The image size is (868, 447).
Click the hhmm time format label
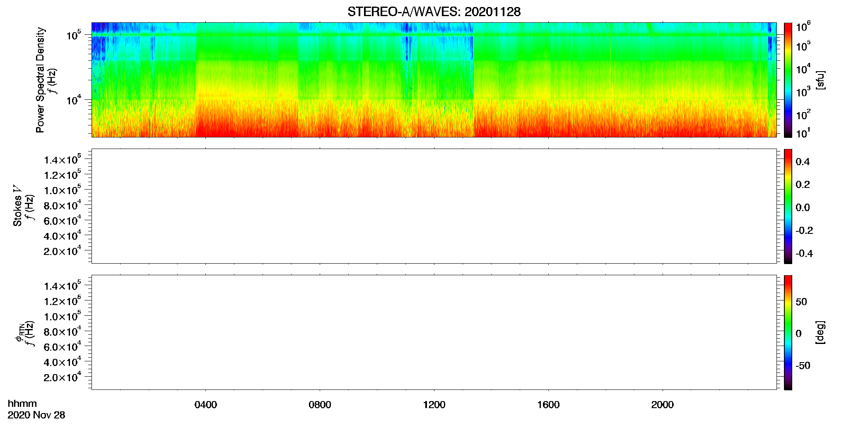click(x=22, y=404)
